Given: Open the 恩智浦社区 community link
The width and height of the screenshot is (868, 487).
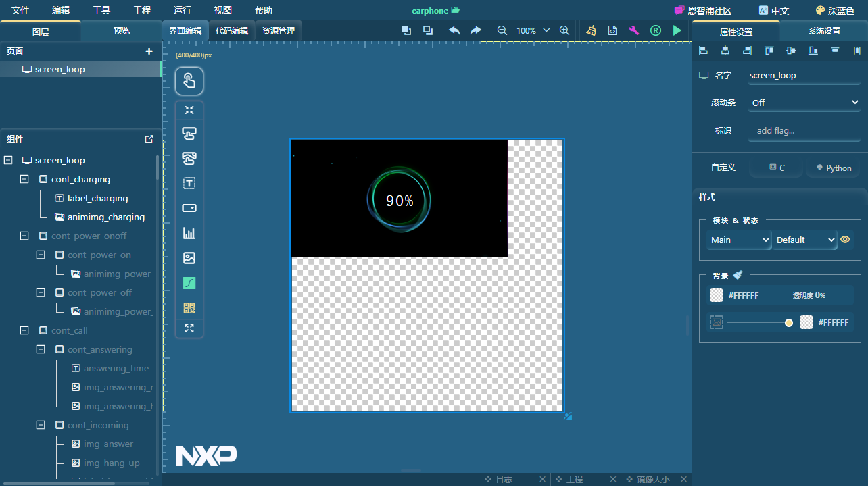Looking at the screenshot, I should tap(703, 11).
